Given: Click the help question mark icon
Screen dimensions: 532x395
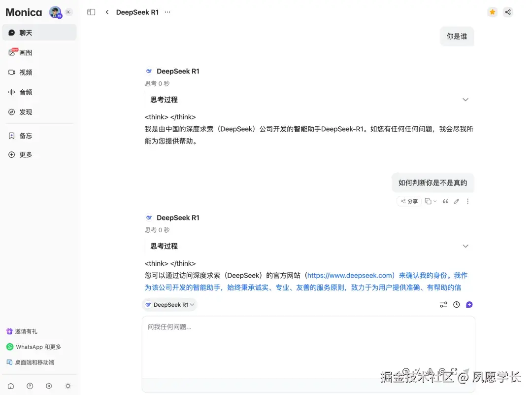Looking at the screenshot, I should (30, 386).
